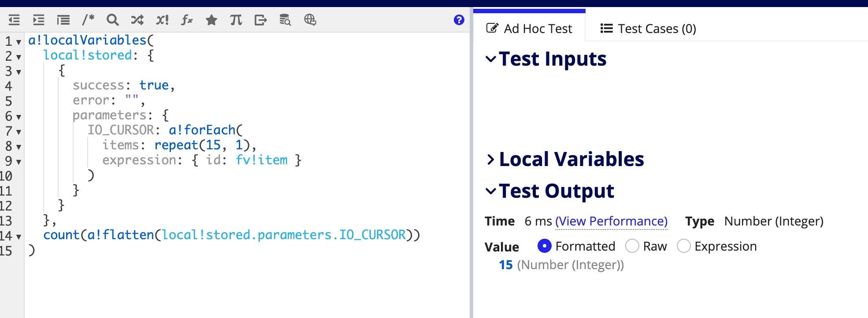Click the x! rule input icon
This screenshot has width=868, height=318.
pos(162,20)
